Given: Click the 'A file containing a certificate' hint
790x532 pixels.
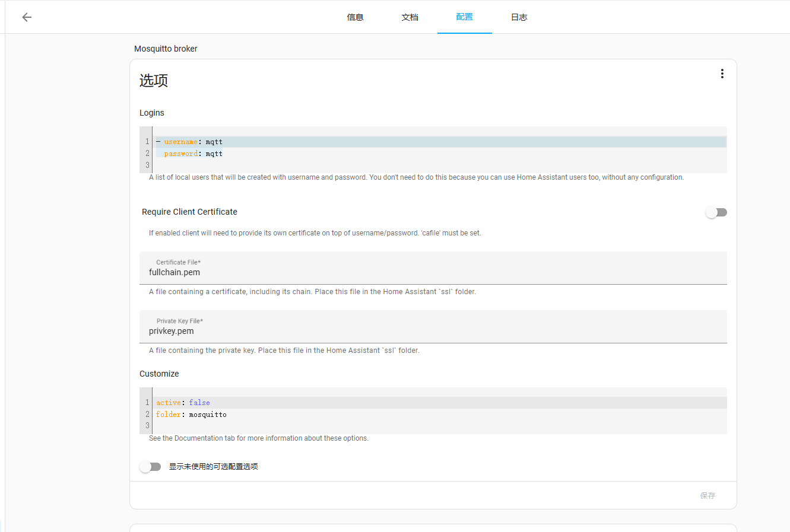Looking at the screenshot, I should (x=312, y=292).
